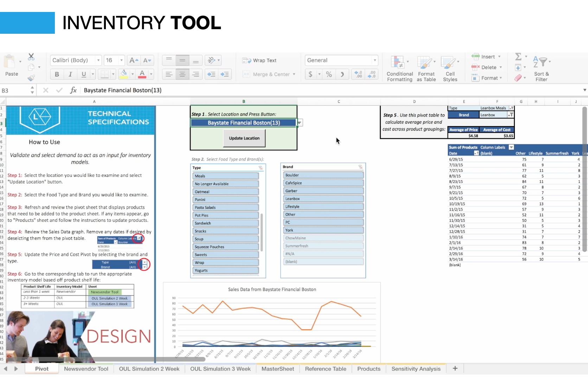The image size is (588, 389).
Task: Decrease font size with A-down icon
Action: pos(147,60)
